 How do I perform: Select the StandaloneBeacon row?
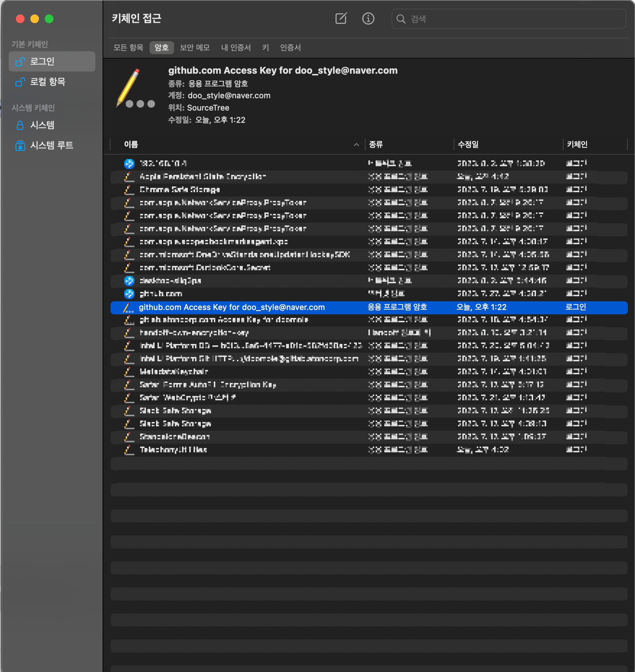369,437
